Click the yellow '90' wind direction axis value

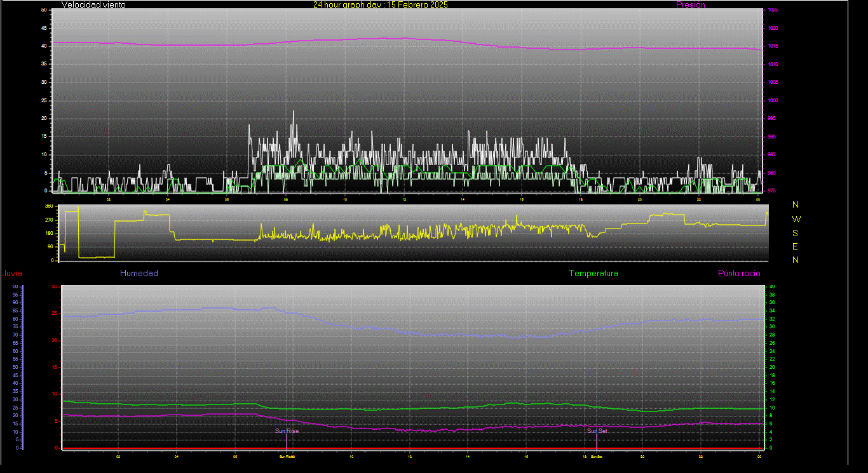[x=50, y=247]
